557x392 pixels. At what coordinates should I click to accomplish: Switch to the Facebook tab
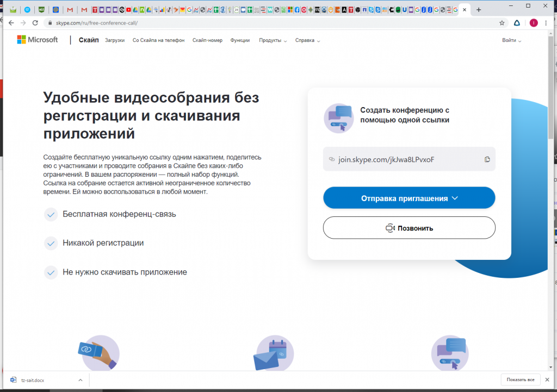click(x=297, y=10)
